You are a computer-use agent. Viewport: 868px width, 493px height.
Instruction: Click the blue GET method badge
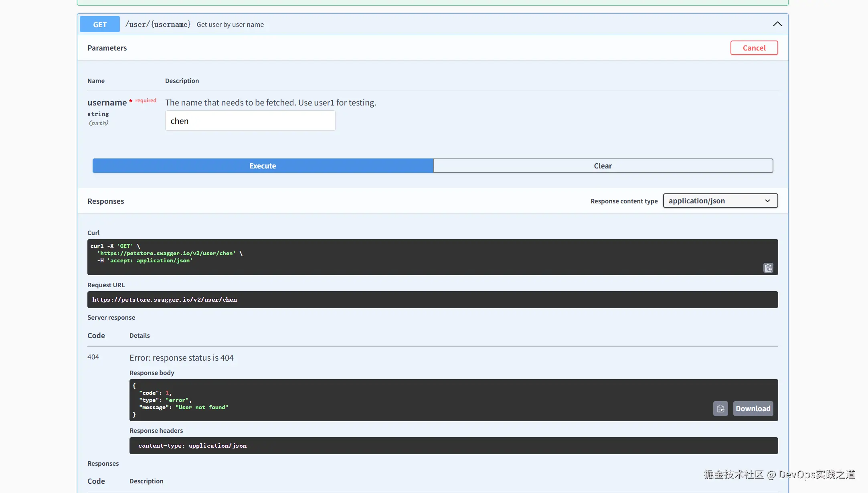tap(100, 24)
